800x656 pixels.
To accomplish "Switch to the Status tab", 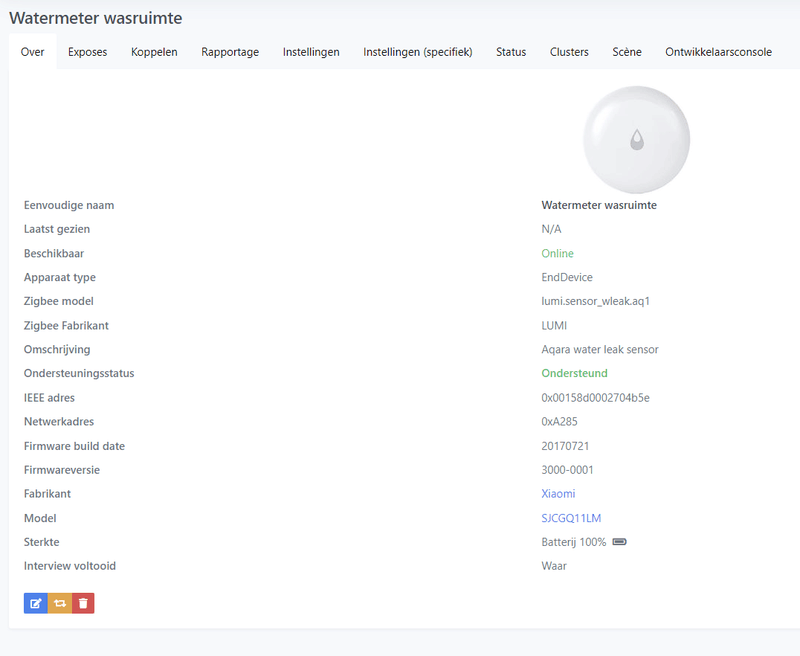I will (511, 52).
